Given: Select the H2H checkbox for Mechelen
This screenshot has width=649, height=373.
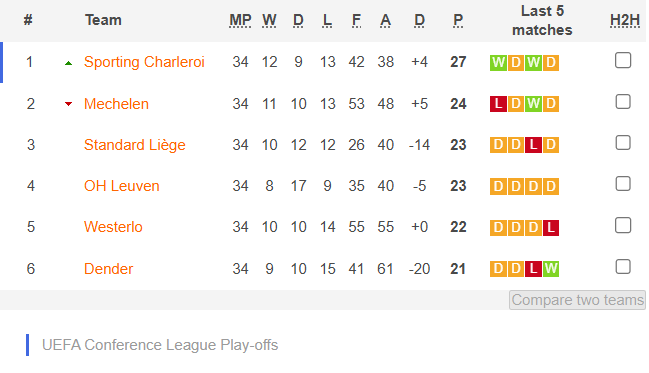Looking at the screenshot, I should [x=623, y=101].
